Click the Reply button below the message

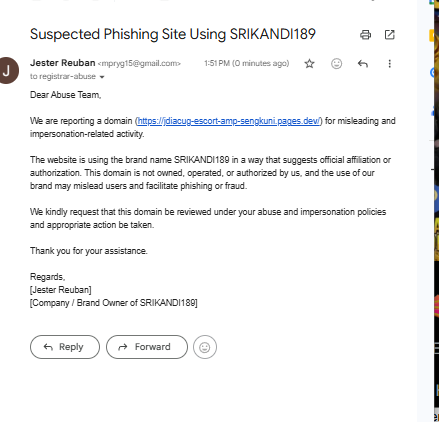tap(65, 347)
